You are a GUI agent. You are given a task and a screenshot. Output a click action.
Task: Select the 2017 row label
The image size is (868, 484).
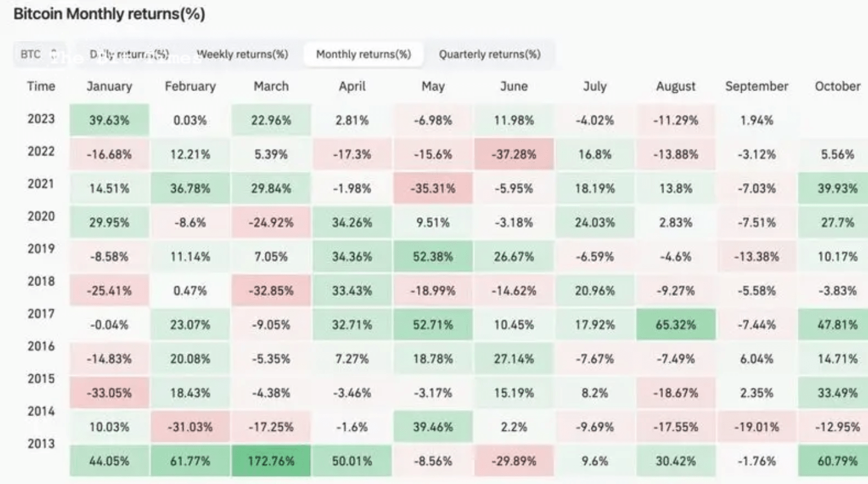(x=41, y=314)
